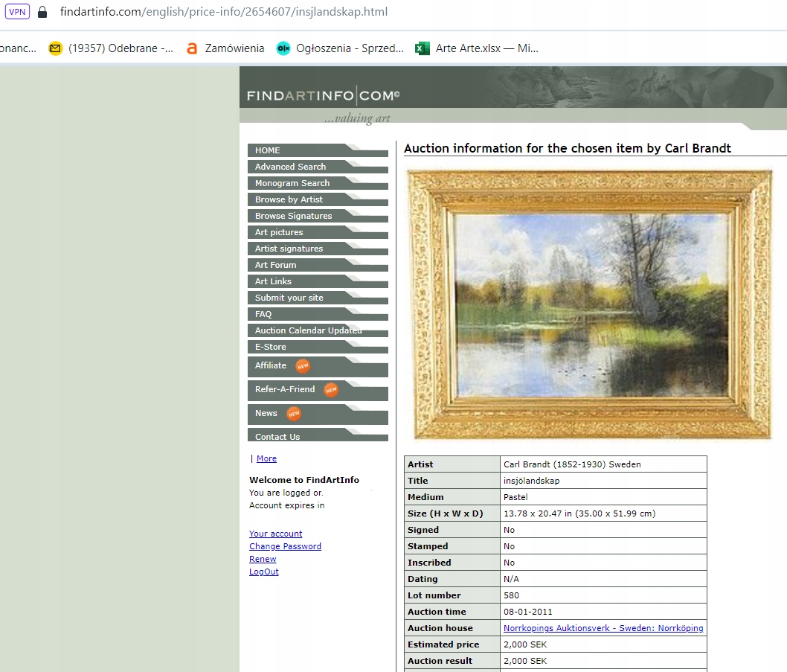Click the Dating value N/A

pyautogui.click(x=511, y=579)
